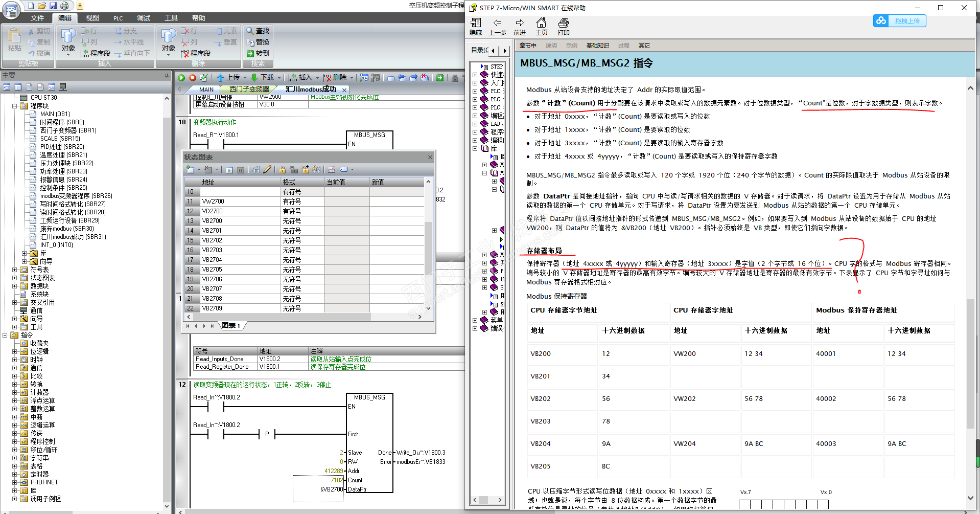980x514 pixels.
Task: Click 替换 replace in the ribbon
Action: [x=258, y=42]
